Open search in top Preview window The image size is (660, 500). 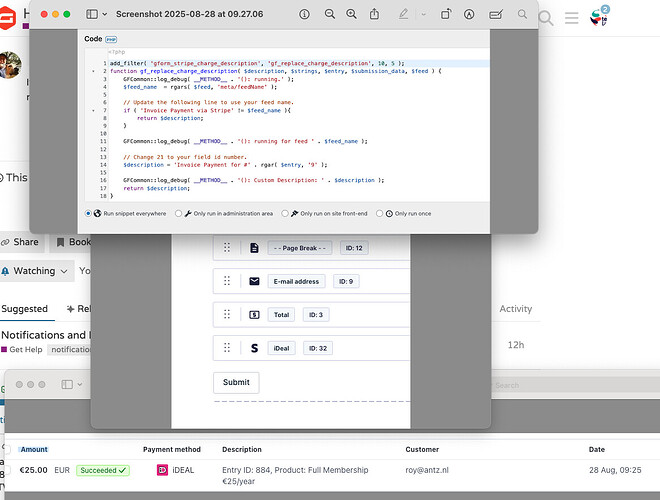click(x=522, y=14)
